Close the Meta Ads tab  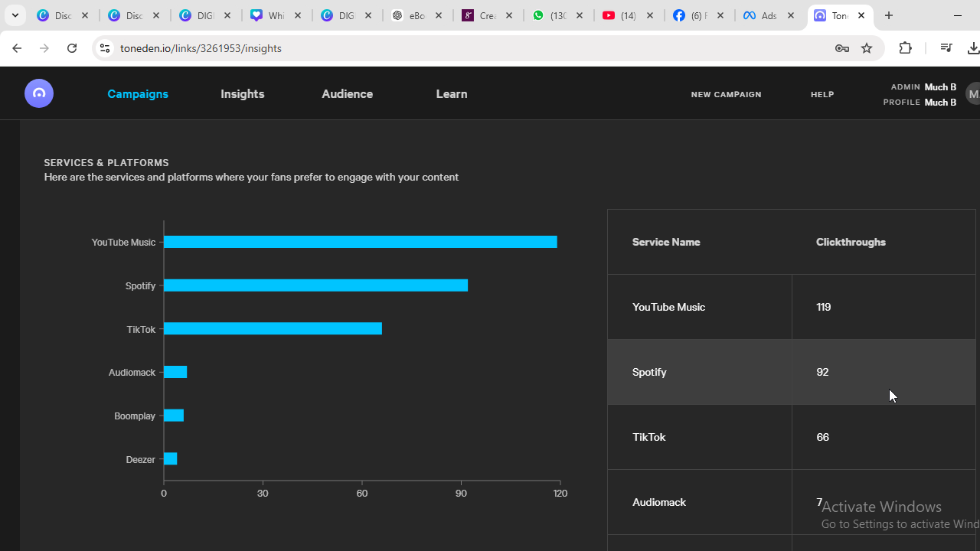click(x=791, y=15)
